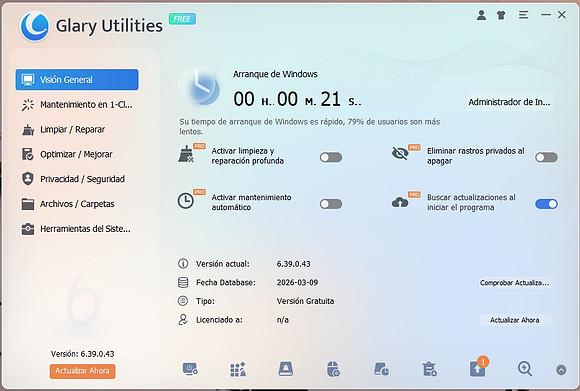Enable Activar mantenimiento automático toggle

point(331,204)
